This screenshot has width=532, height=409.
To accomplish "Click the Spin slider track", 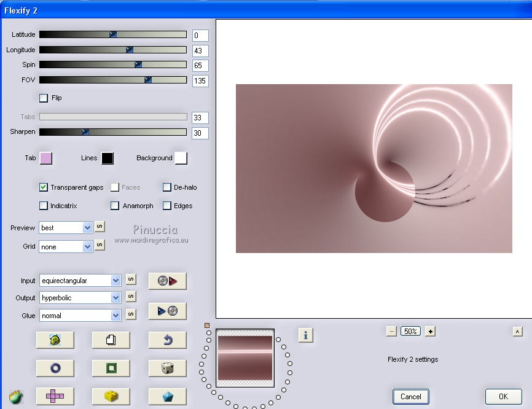I will pos(113,64).
